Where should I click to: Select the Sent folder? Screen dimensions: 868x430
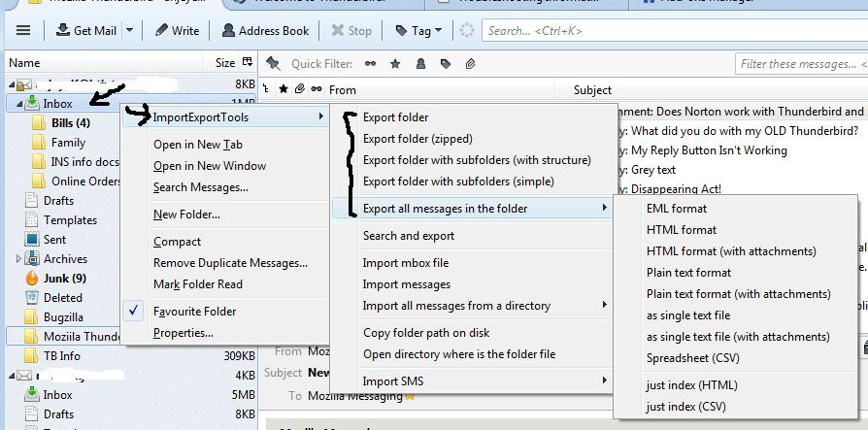click(x=54, y=239)
